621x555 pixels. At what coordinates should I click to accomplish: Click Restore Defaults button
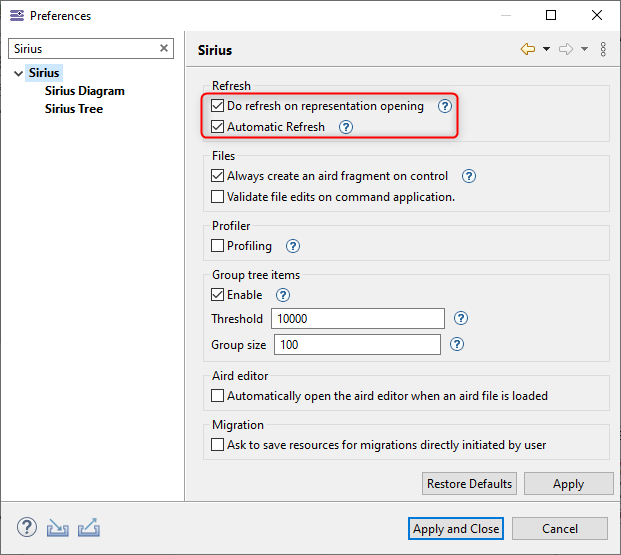tap(469, 484)
